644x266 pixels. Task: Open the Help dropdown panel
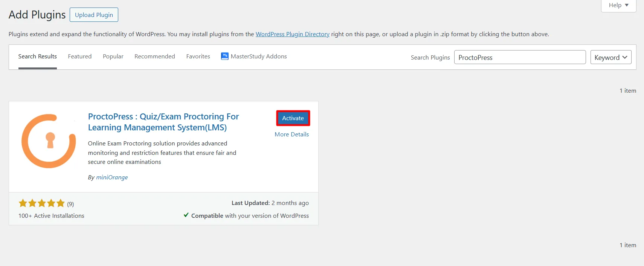click(619, 5)
